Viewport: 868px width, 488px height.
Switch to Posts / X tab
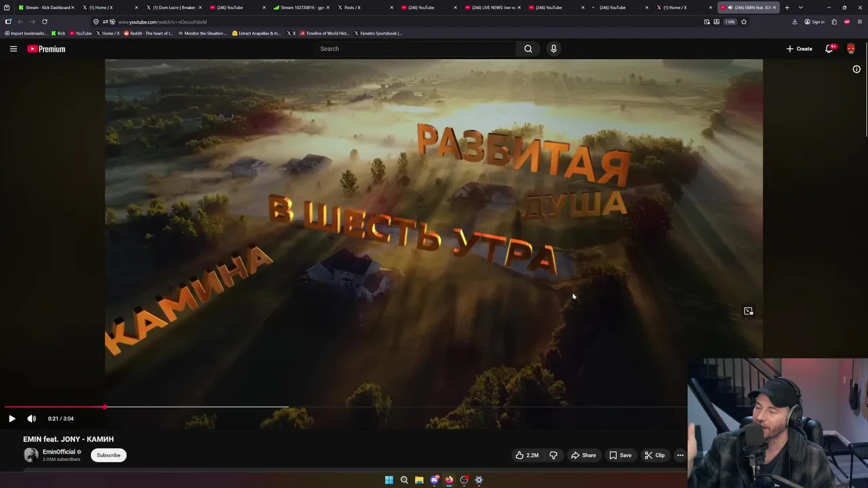(x=366, y=7)
